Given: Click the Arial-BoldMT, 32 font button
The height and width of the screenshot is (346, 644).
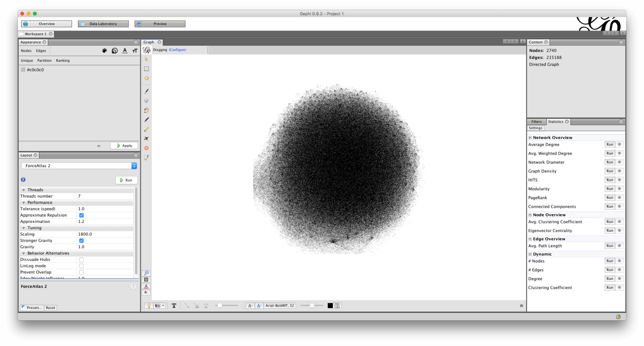Looking at the screenshot, I should (280, 305).
